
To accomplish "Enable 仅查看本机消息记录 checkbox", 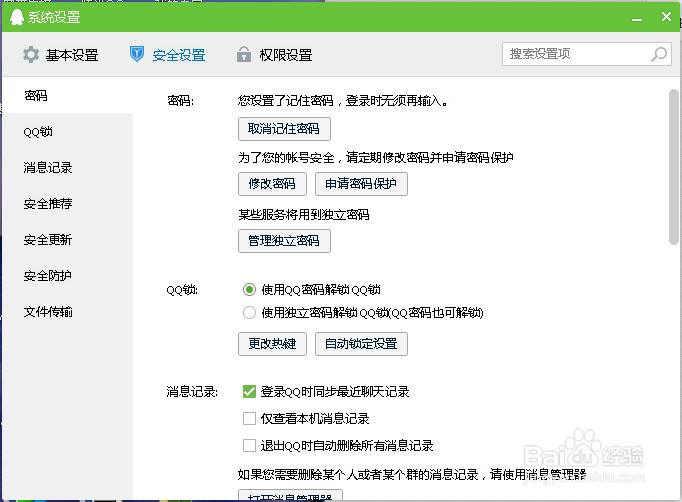I will click(249, 419).
